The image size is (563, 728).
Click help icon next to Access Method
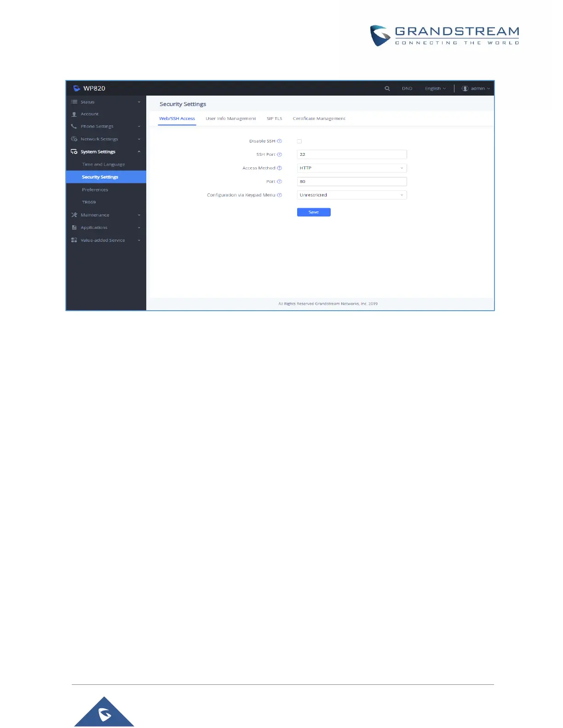(x=279, y=168)
